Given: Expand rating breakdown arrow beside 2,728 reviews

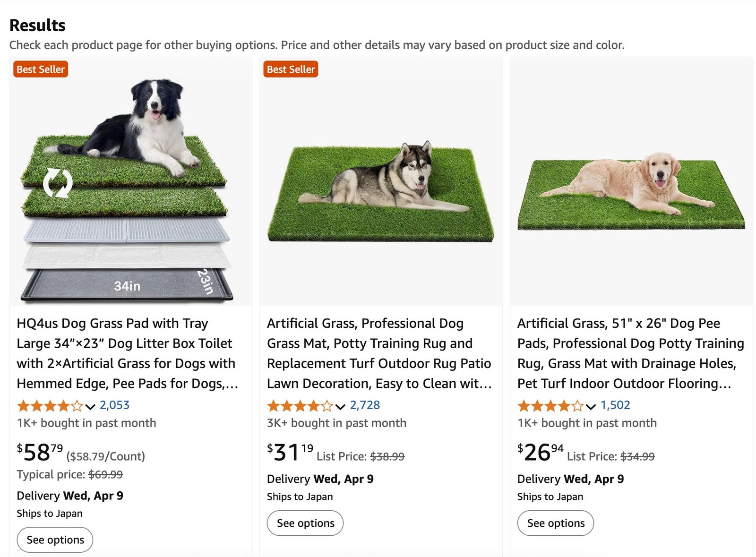Looking at the screenshot, I should point(340,406).
